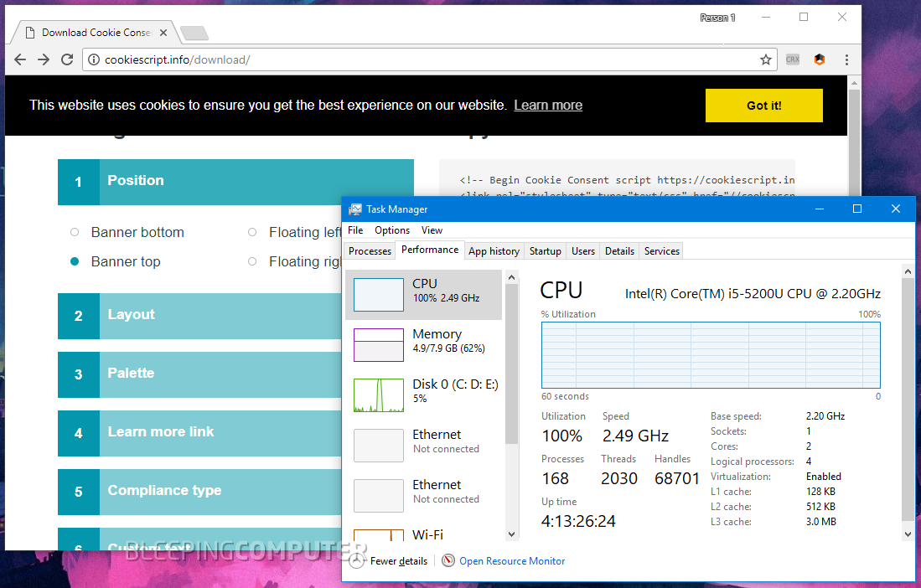The width and height of the screenshot is (921, 588).
Task: Click the Chrome page scrollbar up arrow
Action: (855, 84)
